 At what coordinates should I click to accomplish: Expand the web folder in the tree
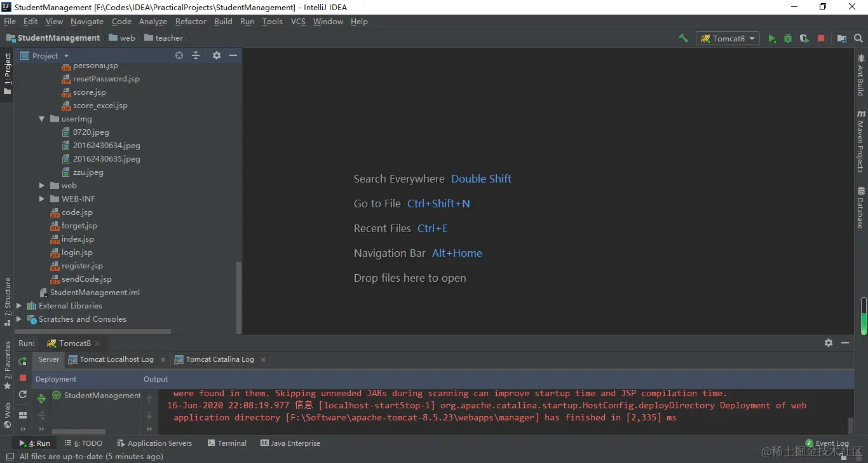pyautogui.click(x=42, y=186)
